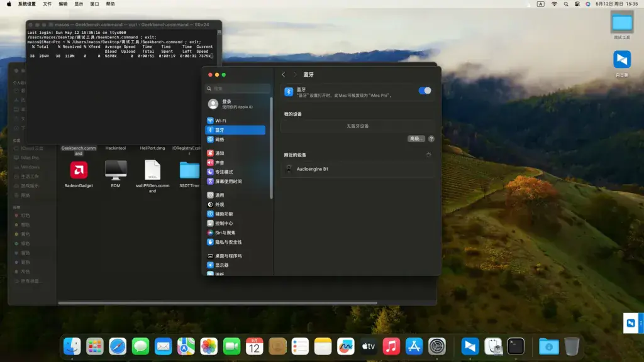Select 专注模式 in the settings sidebar
This screenshot has height=362, width=644.
(235, 172)
